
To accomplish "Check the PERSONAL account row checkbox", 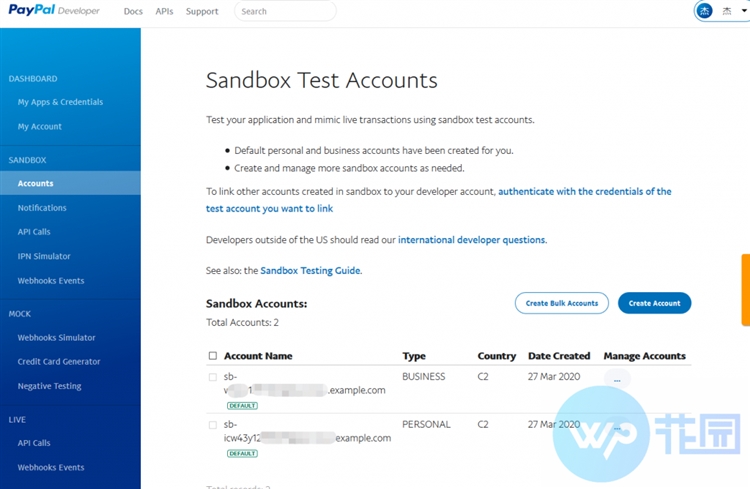I will tap(213, 425).
